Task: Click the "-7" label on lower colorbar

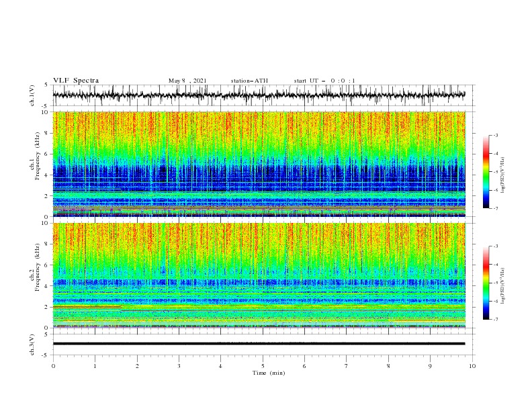Action: (495, 319)
